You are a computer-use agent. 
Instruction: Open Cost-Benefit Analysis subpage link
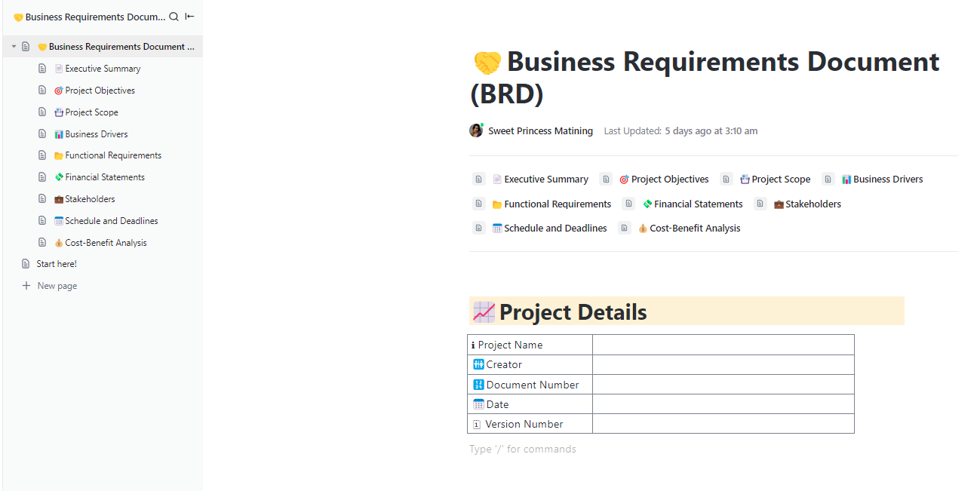point(695,229)
